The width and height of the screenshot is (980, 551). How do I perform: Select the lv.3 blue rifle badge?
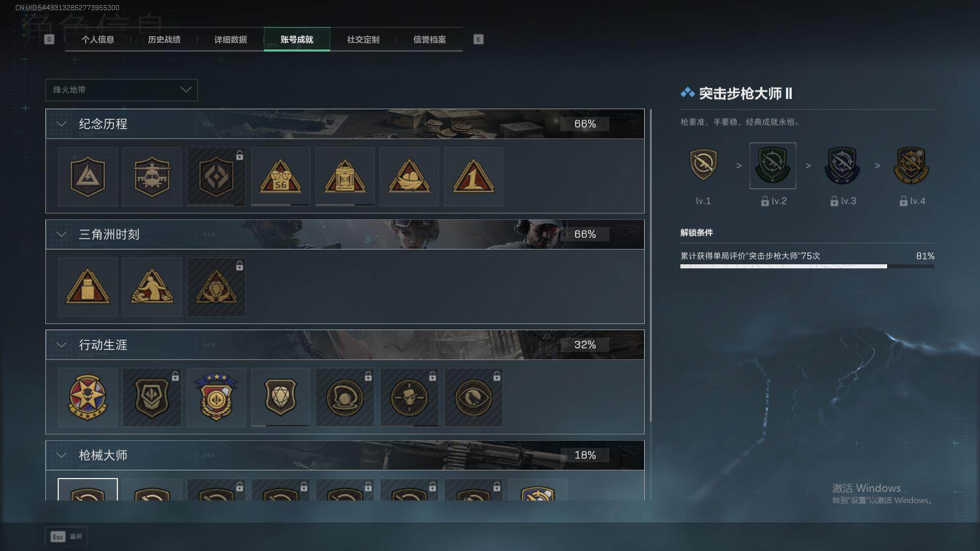point(842,165)
